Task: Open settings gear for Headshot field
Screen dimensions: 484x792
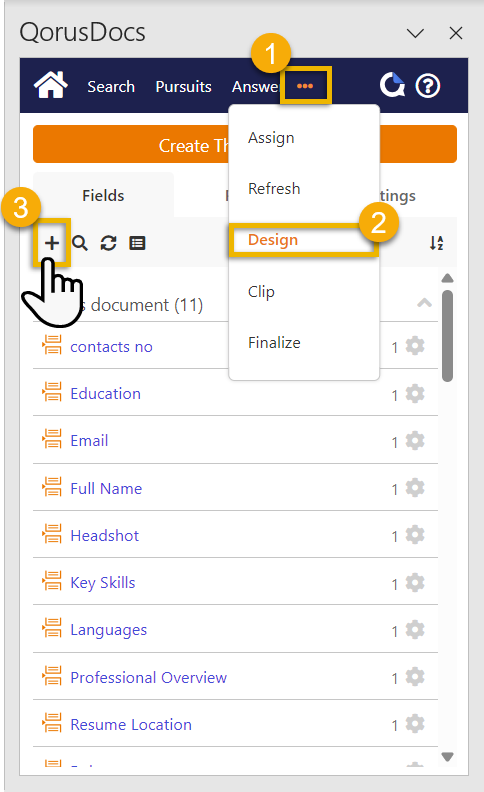Action: pyautogui.click(x=415, y=535)
